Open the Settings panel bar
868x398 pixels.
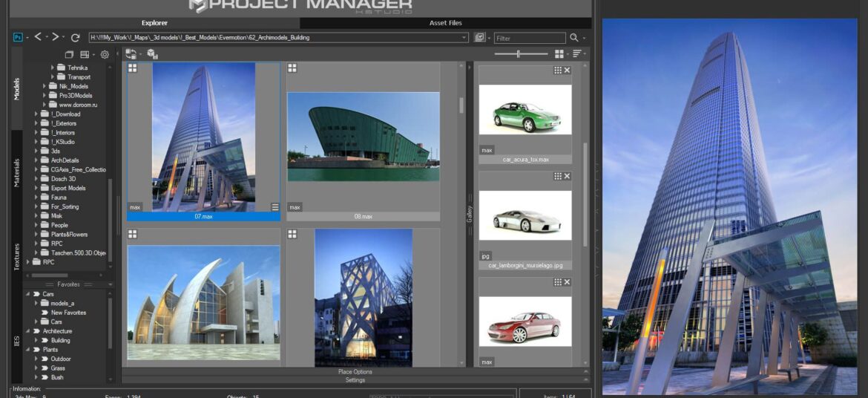(x=355, y=379)
